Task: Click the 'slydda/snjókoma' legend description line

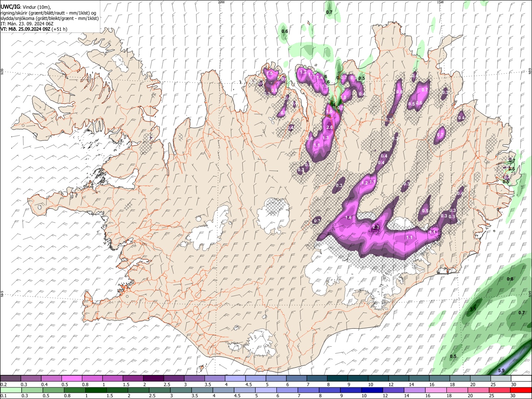Action: coord(49,18)
